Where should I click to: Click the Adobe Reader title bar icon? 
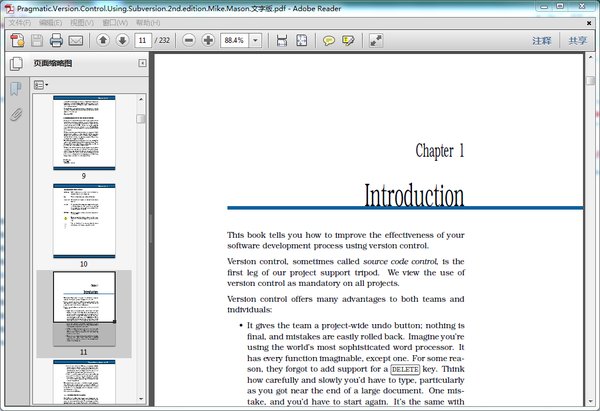(9, 8)
